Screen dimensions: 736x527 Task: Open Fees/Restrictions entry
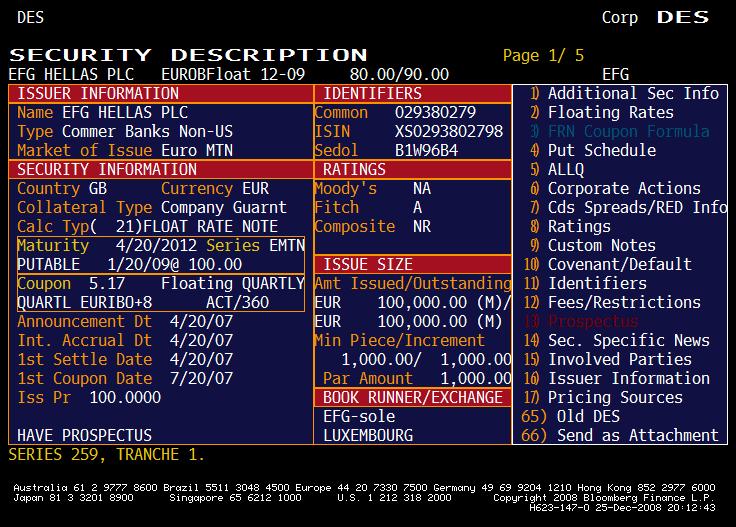613,302
